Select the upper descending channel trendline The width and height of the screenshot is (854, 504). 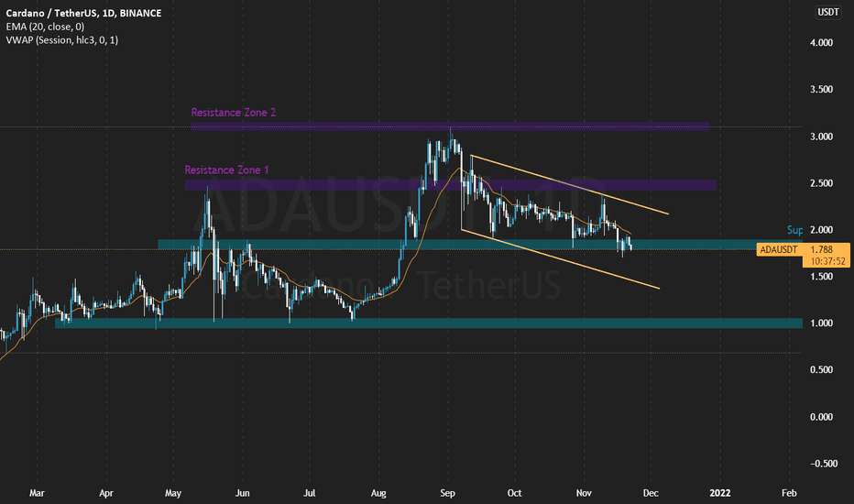pos(570,185)
